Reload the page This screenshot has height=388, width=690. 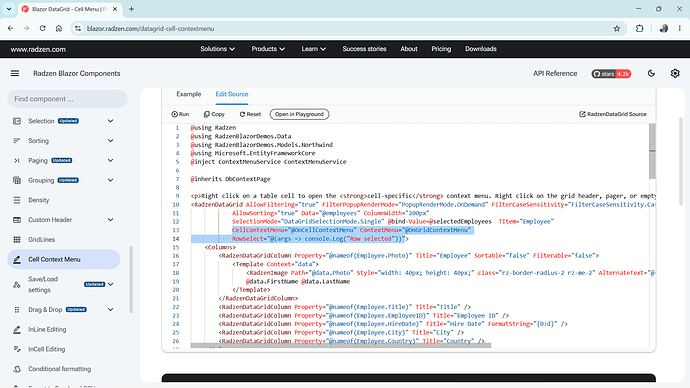click(x=42, y=29)
